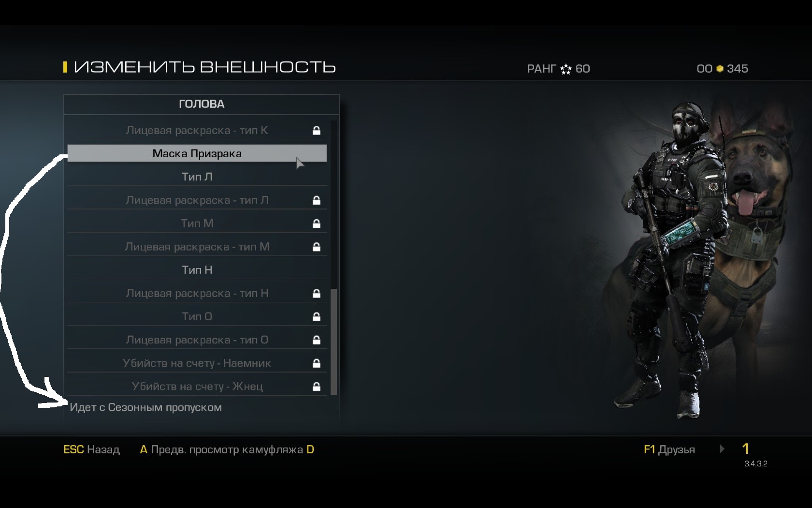Viewport: 812px width, 508px height.
Task: Select the Маска Призрака head option
Action: pyautogui.click(x=197, y=153)
